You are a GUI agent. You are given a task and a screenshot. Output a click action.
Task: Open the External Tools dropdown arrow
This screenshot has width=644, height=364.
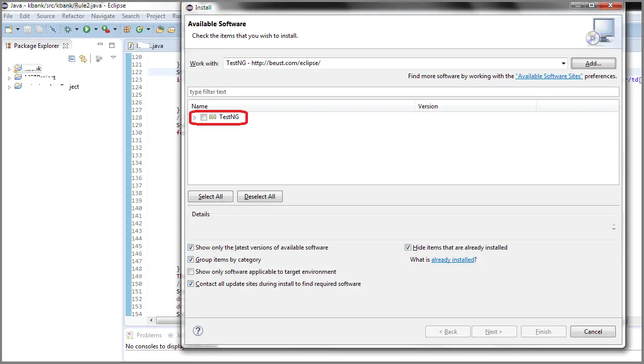(x=115, y=30)
